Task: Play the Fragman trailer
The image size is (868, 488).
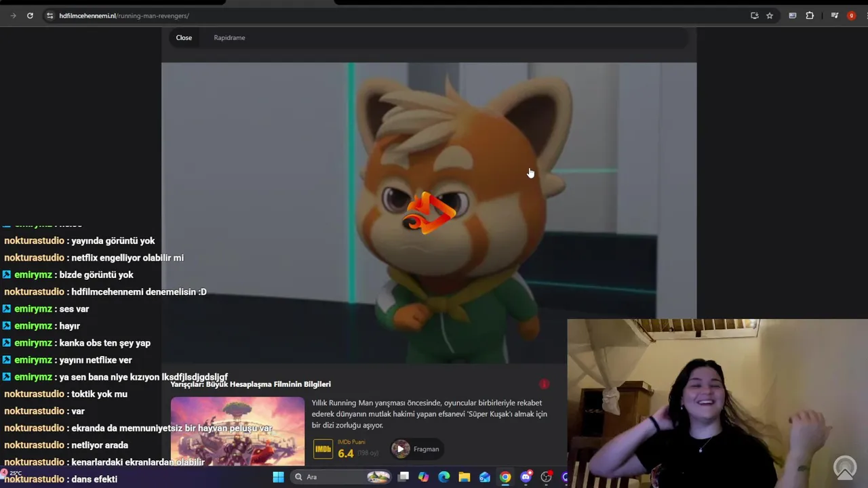Action: click(416, 449)
